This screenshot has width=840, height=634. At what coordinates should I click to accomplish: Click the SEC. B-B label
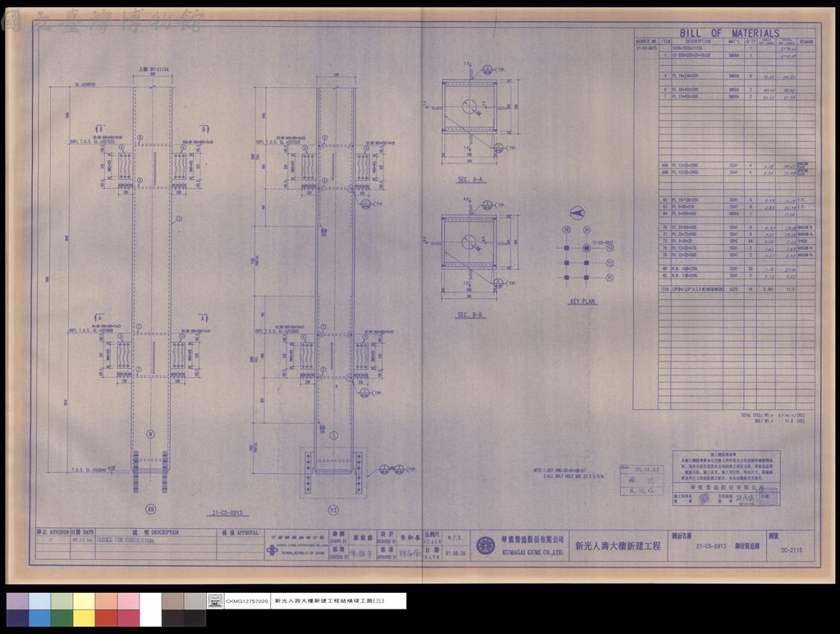tap(470, 315)
